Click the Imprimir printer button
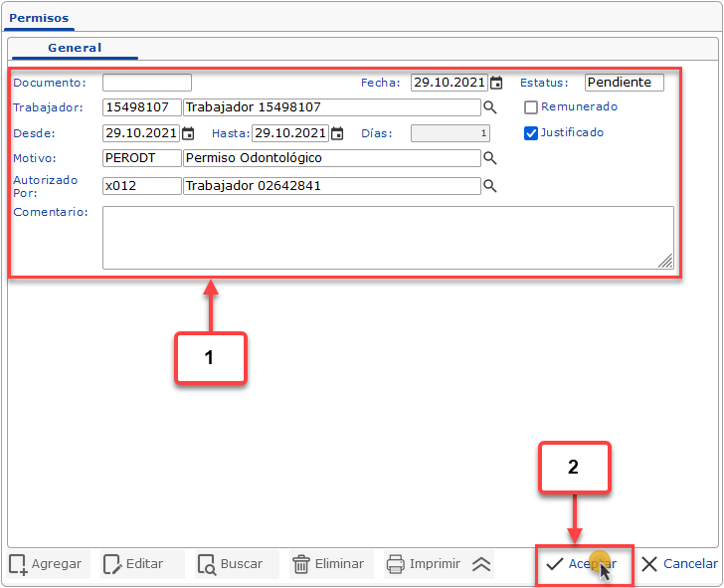Viewport: 724px width, 588px height. [x=424, y=564]
